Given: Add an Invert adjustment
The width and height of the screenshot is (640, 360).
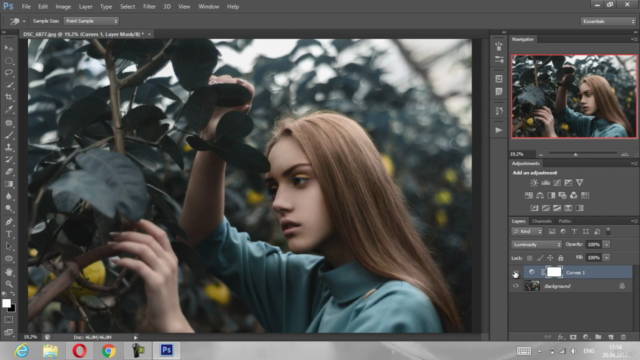Looking at the screenshot, I should [x=534, y=208].
